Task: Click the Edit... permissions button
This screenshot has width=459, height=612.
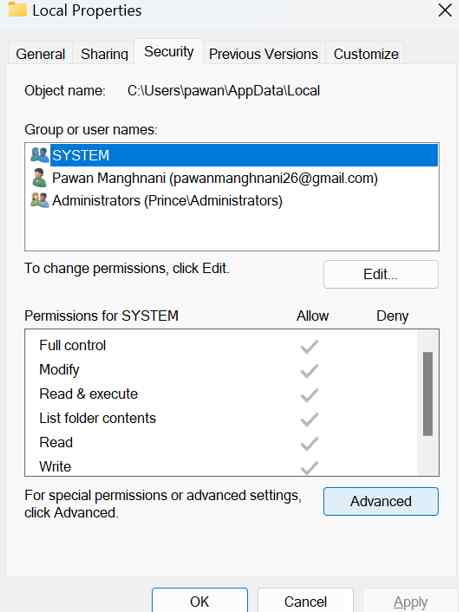Action: [381, 274]
